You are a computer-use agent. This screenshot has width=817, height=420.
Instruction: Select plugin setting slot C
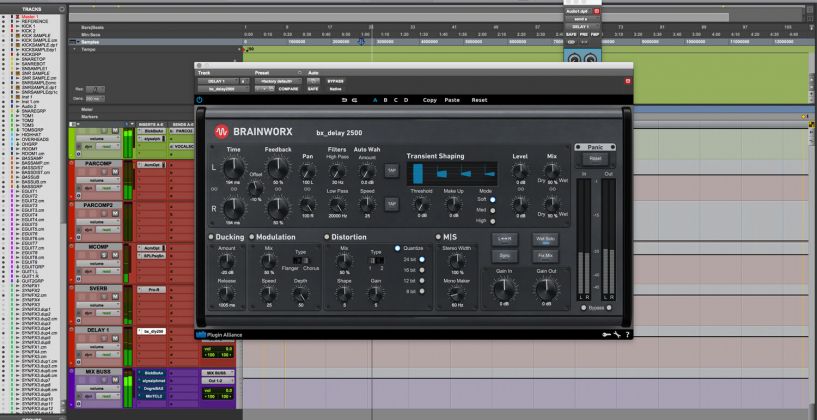point(395,100)
